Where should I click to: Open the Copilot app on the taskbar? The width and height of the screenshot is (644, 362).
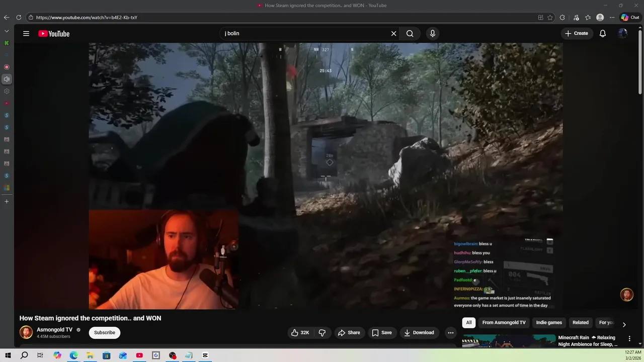tap(57, 355)
